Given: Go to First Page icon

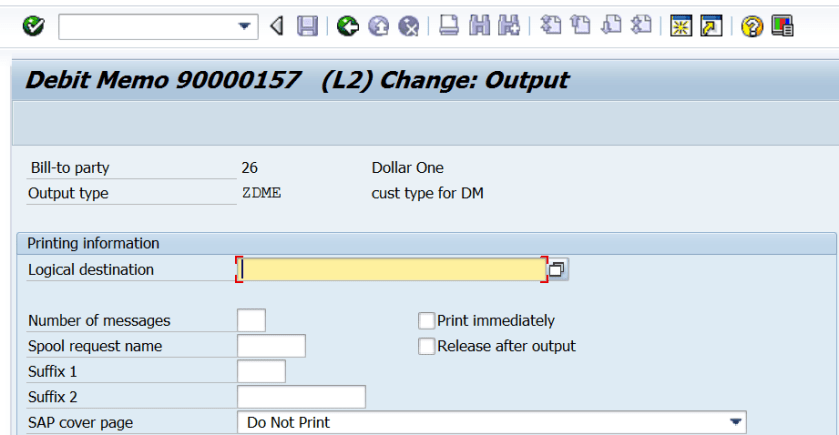Looking at the screenshot, I should pos(550,25).
